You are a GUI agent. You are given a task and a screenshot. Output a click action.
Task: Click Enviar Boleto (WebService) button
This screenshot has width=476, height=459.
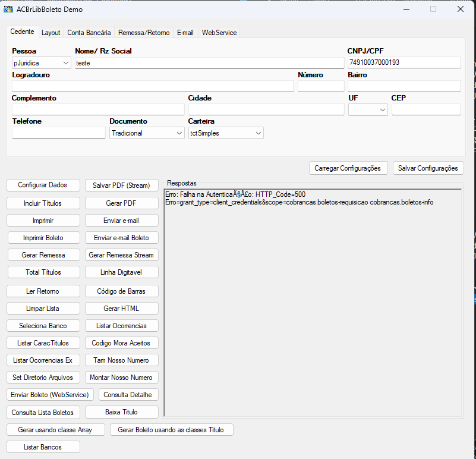[x=50, y=395]
